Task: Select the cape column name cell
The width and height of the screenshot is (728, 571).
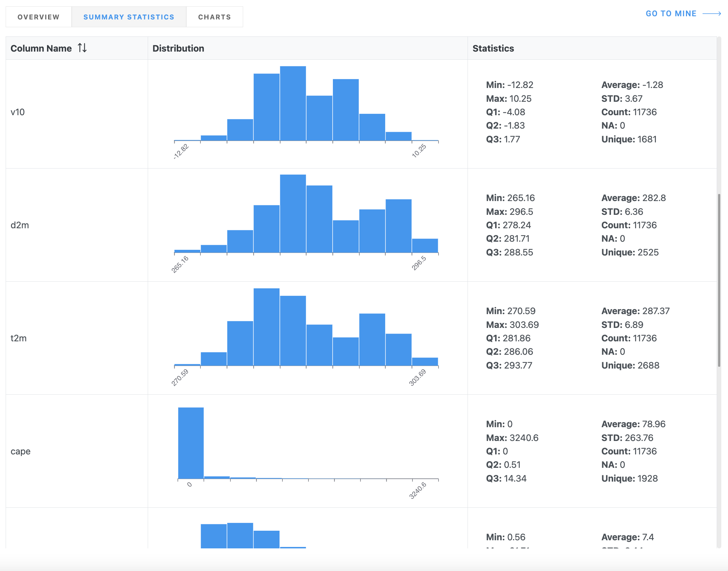Action: (20, 452)
